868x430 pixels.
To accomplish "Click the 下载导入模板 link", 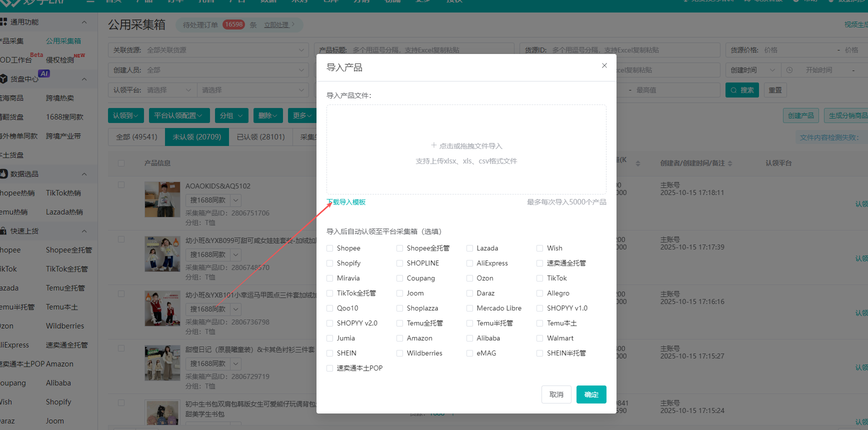I will (x=346, y=202).
